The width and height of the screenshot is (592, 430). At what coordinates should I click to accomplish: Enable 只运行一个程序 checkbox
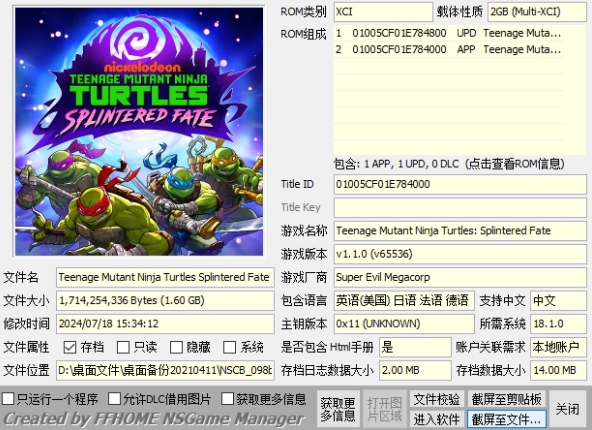click(x=8, y=399)
